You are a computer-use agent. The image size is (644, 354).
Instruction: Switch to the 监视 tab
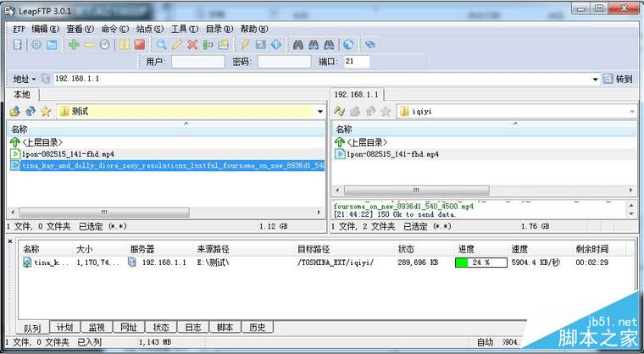[x=97, y=327]
